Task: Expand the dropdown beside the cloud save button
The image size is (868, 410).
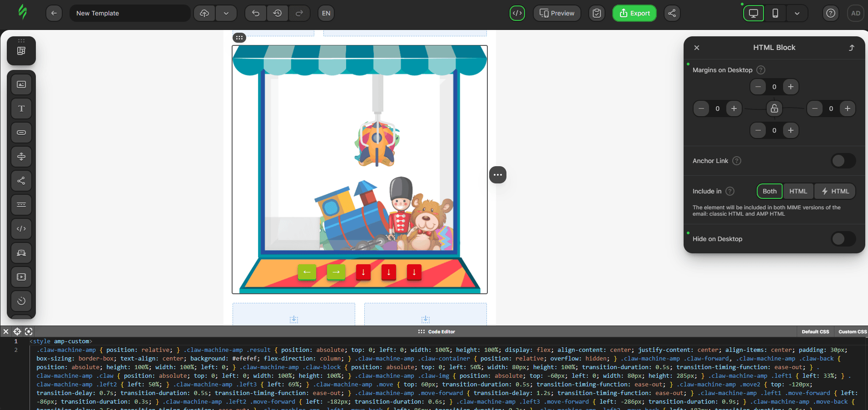Action: 226,13
